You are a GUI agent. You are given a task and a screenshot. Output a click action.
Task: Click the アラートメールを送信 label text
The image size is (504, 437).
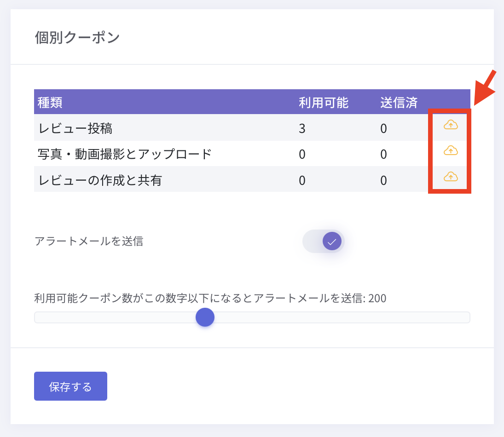point(89,241)
